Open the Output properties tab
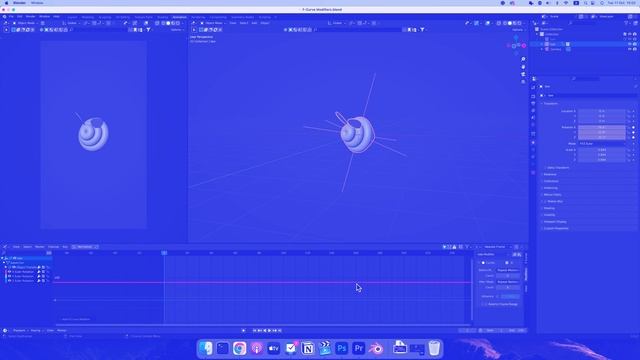 coord(533,104)
